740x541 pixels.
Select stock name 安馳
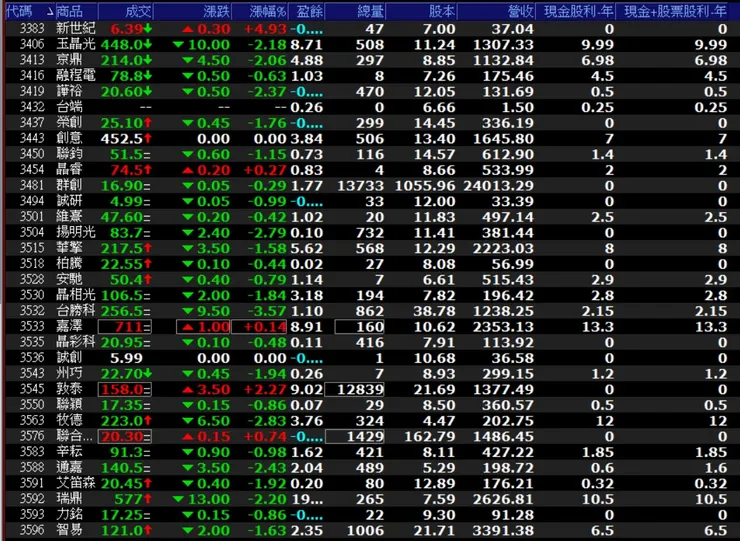point(69,279)
